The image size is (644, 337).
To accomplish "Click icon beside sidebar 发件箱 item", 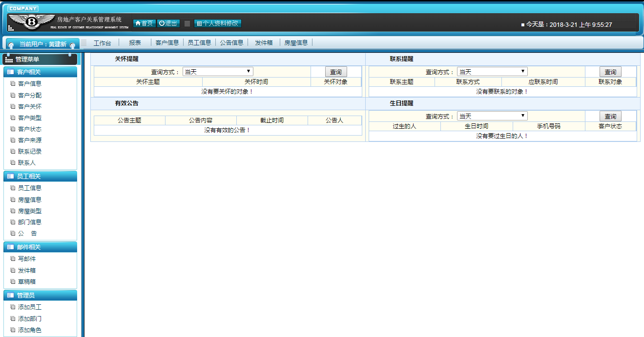I will click(13, 270).
